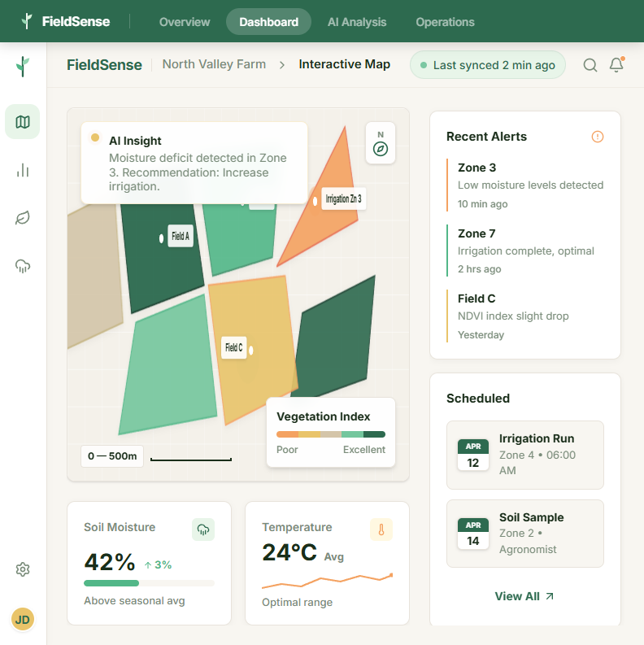Open the JD user avatar
The height and width of the screenshot is (645, 644).
tap(23, 620)
